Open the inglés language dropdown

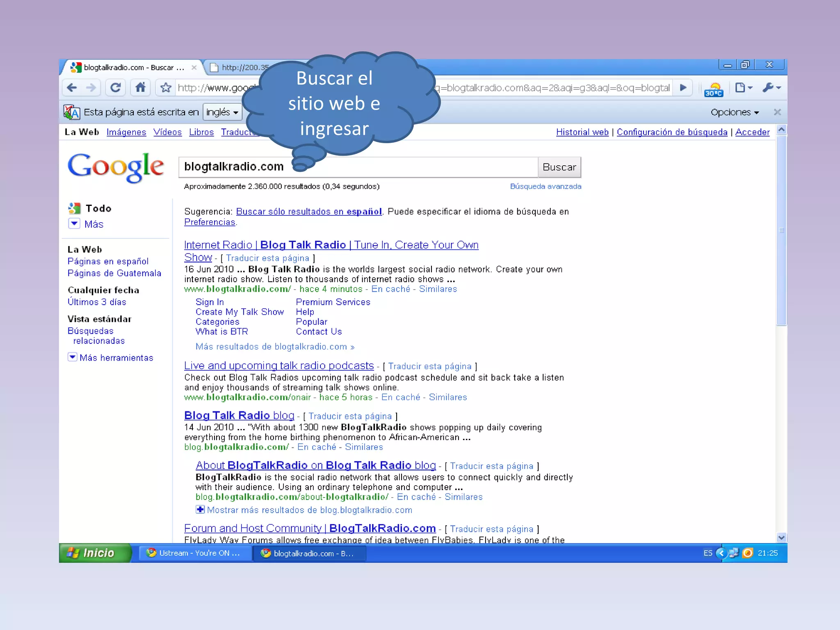click(222, 112)
